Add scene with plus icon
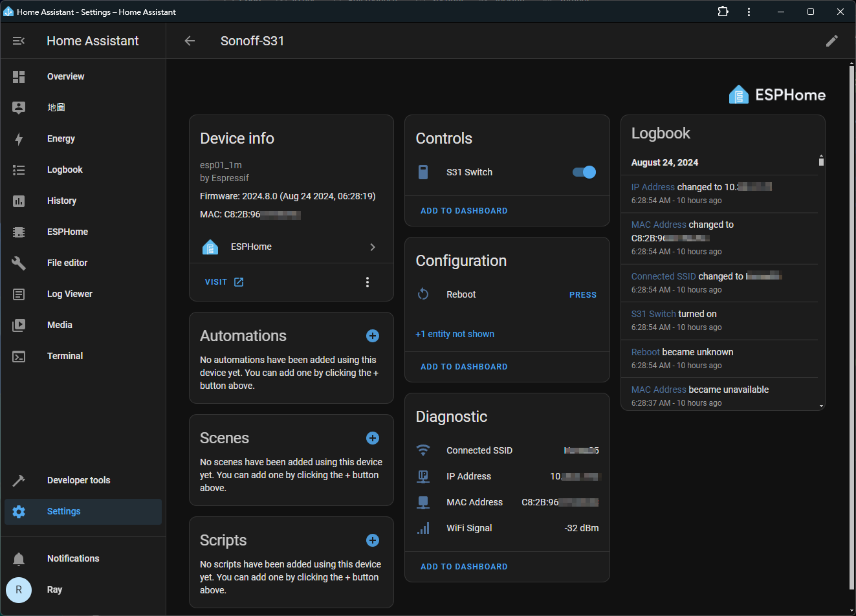The height and width of the screenshot is (616, 856). (373, 438)
